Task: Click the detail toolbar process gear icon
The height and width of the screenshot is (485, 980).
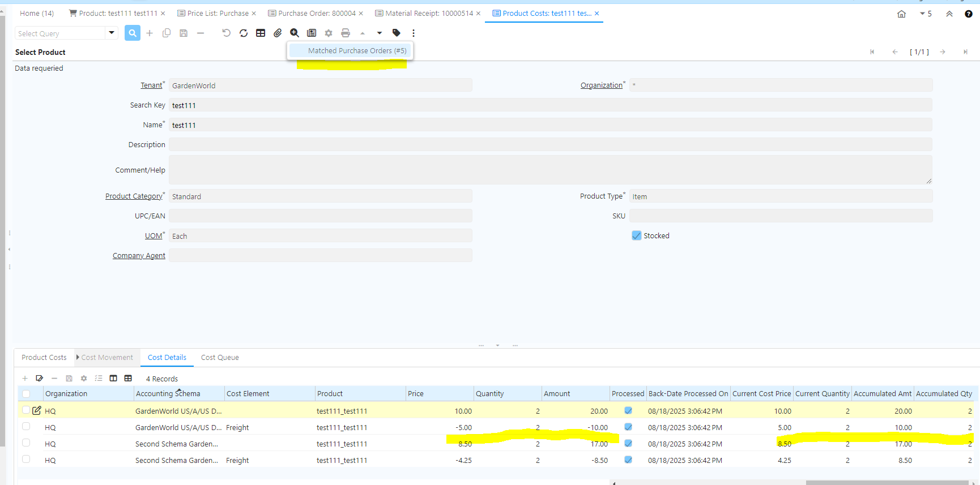Action: click(x=84, y=379)
